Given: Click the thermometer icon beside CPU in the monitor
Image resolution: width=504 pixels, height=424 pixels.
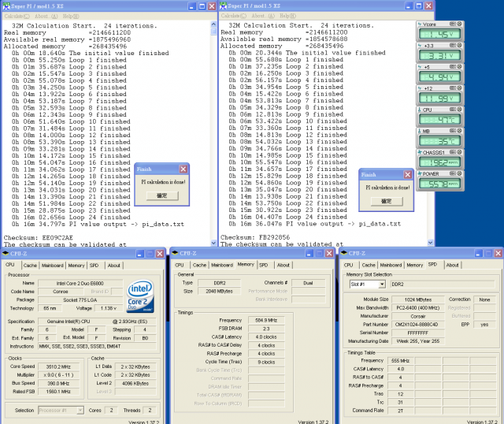Looking at the screenshot, I should pyautogui.click(x=420, y=110).
